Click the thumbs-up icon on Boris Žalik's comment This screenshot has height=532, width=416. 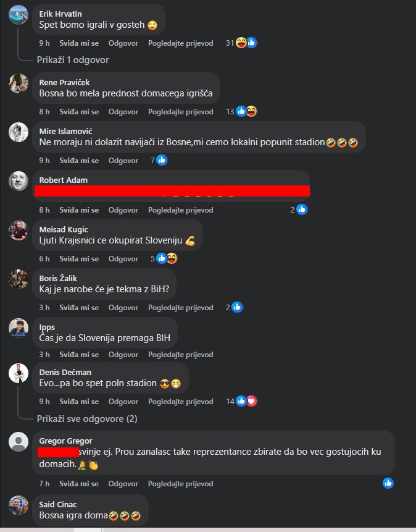tap(237, 307)
